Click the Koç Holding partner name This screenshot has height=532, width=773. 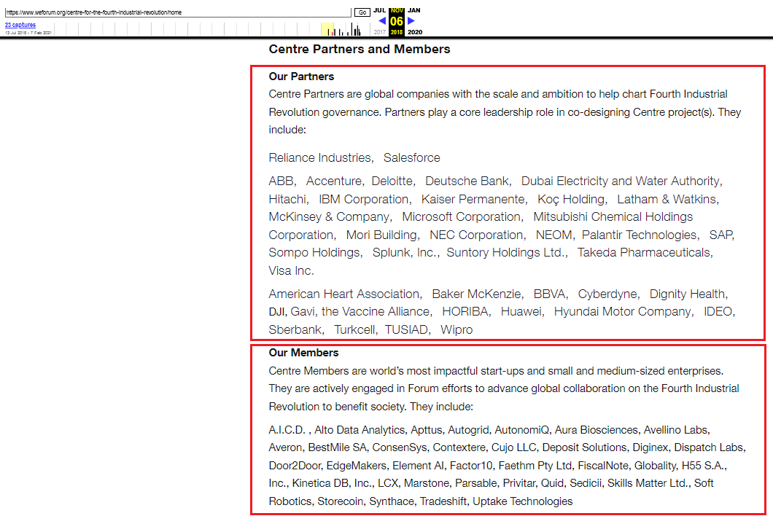(x=571, y=199)
